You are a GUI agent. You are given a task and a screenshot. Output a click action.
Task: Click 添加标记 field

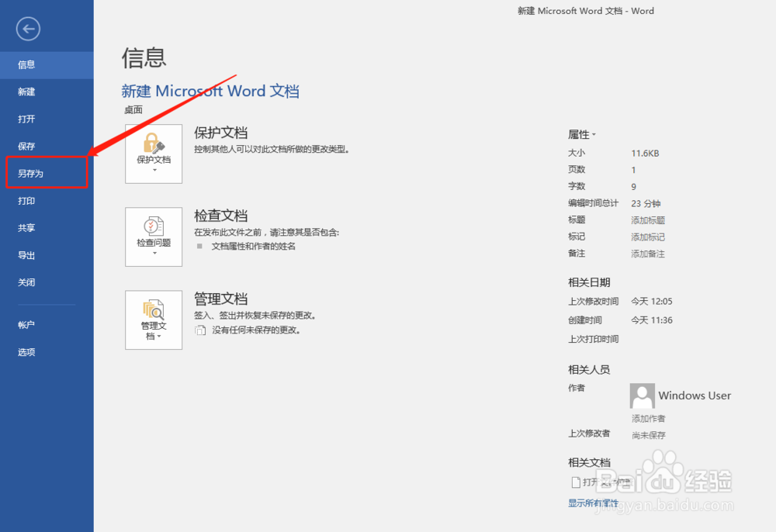[x=648, y=237]
